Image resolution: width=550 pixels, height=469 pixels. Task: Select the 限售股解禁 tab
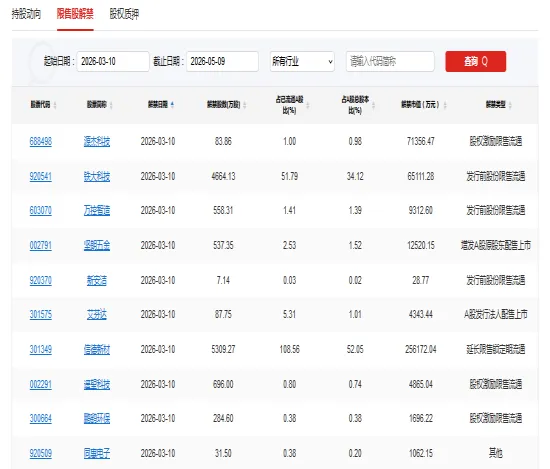point(75,14)
